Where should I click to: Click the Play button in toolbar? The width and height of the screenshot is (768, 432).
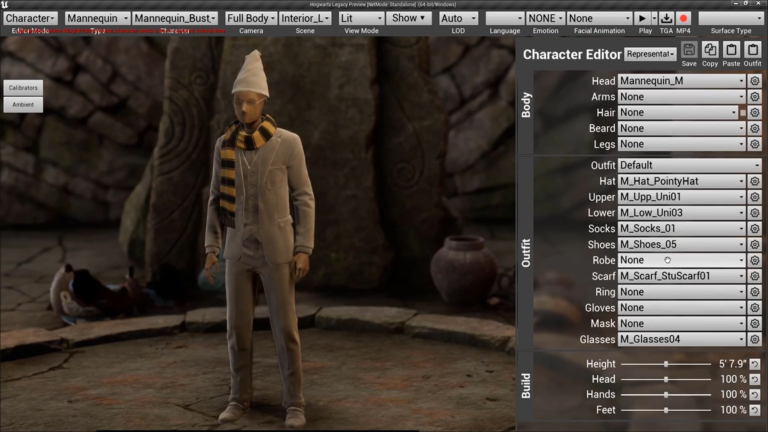click(x=642, y=19)
